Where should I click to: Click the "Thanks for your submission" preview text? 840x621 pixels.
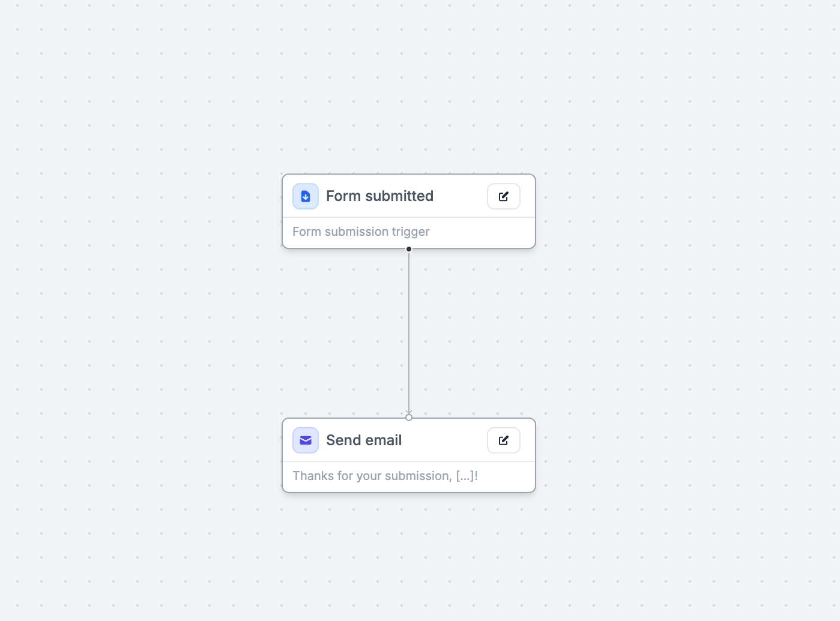(x=372, y=476)
